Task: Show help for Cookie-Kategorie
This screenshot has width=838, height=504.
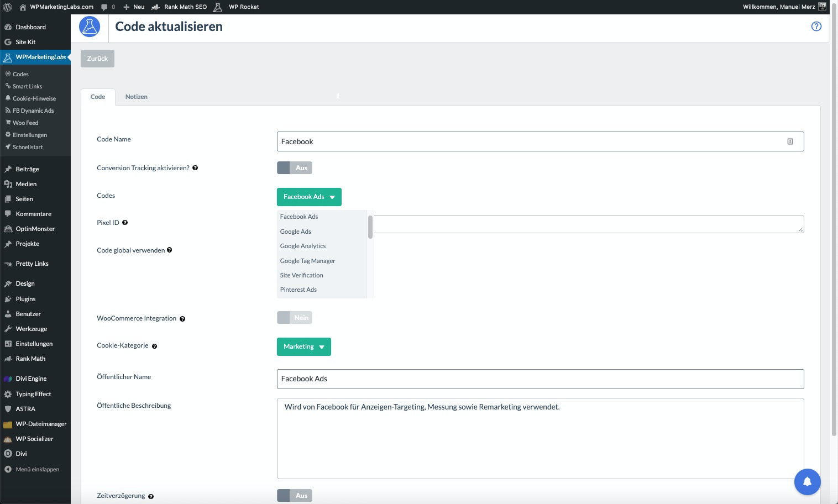Action: pyautogui.click(x=154, y=347)
